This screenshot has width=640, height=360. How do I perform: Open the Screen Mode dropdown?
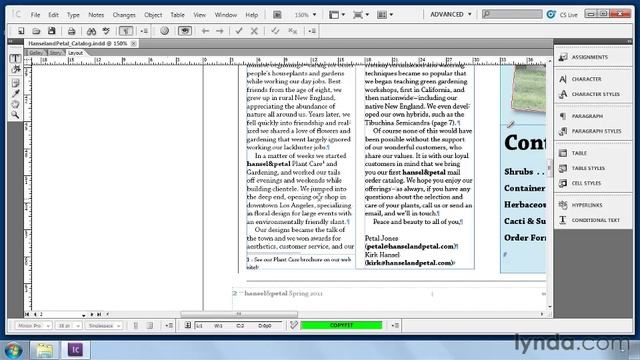(x=361, y=15)
